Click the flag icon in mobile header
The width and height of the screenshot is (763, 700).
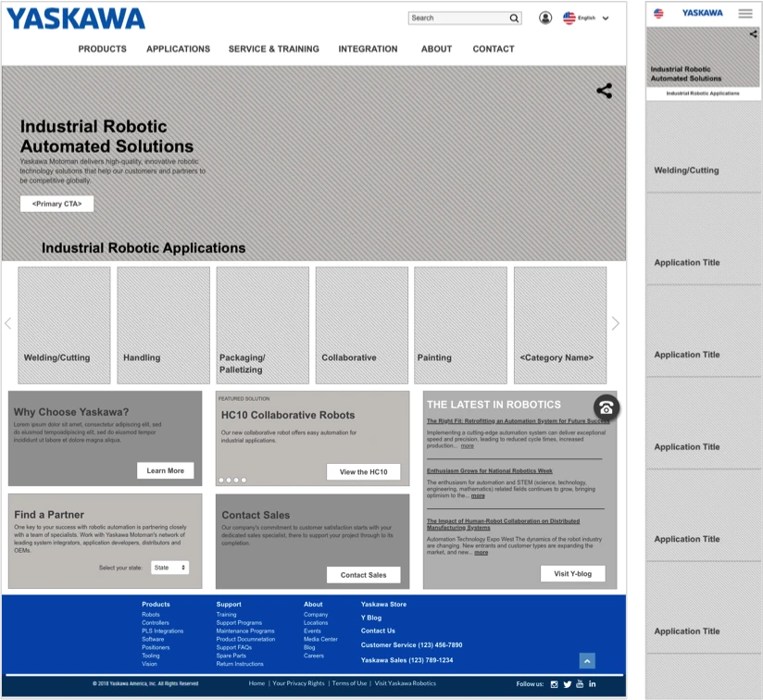658,13
